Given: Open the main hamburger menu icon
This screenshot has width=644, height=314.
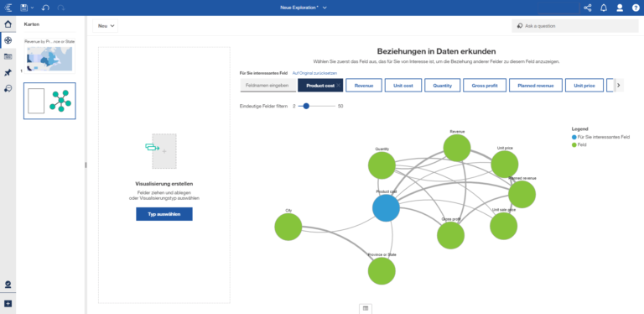Looking at the screenshot, I should [8, 8].
